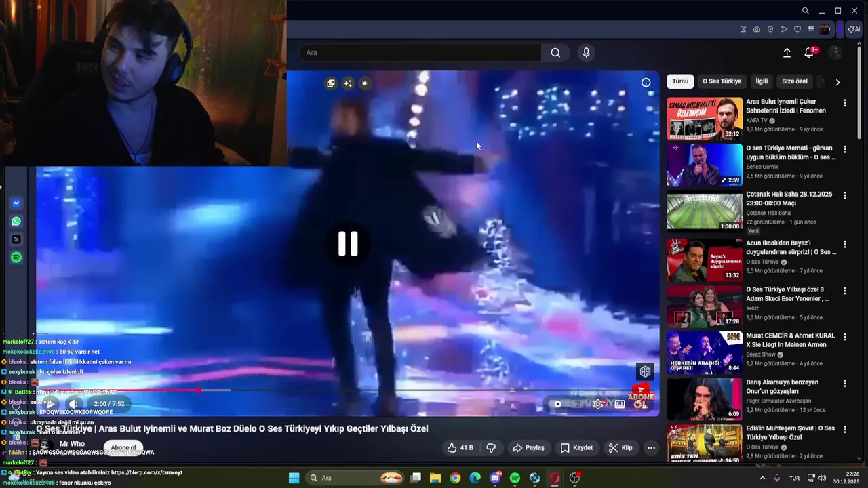This screenshot has height=488, width=868.
Task: Click into the YouTube Ara search field
Action: click(420, 53)
